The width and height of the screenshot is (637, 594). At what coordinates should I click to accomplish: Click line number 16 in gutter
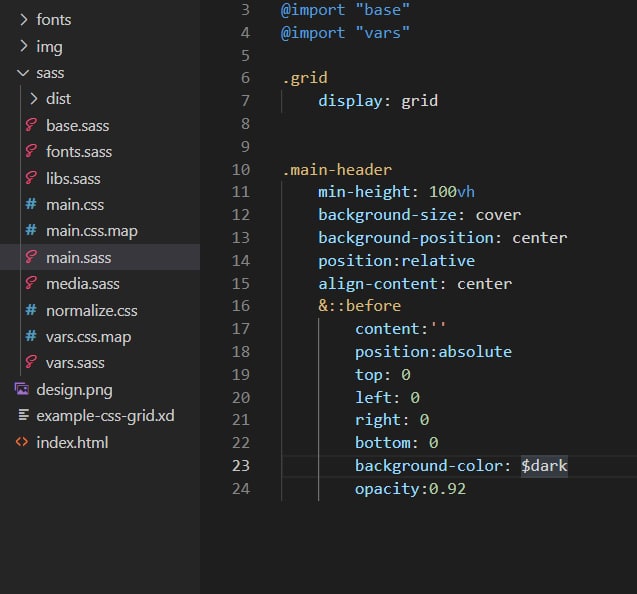coord(240,306)
